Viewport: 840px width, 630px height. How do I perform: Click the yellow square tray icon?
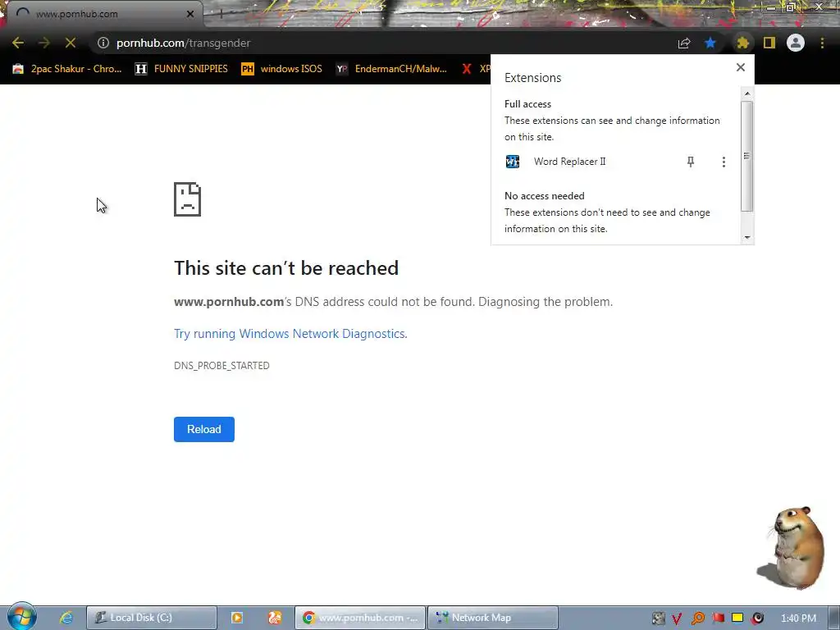pos(737,619)
